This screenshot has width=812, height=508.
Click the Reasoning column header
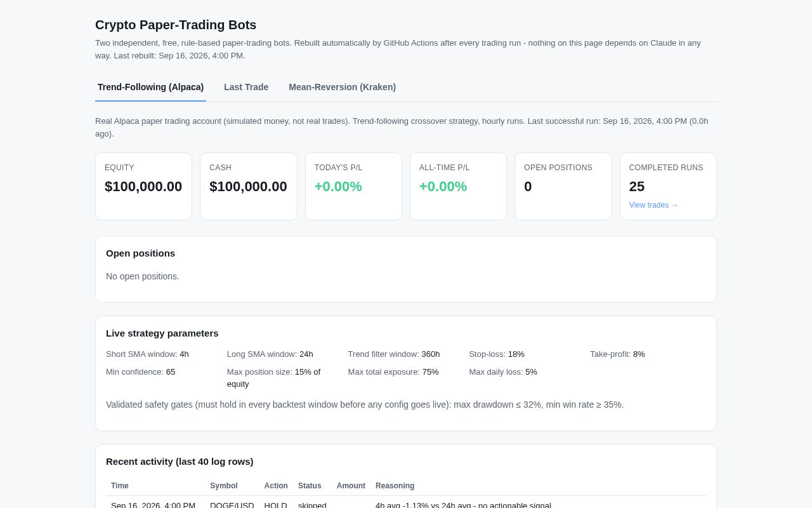pos(395,486)
